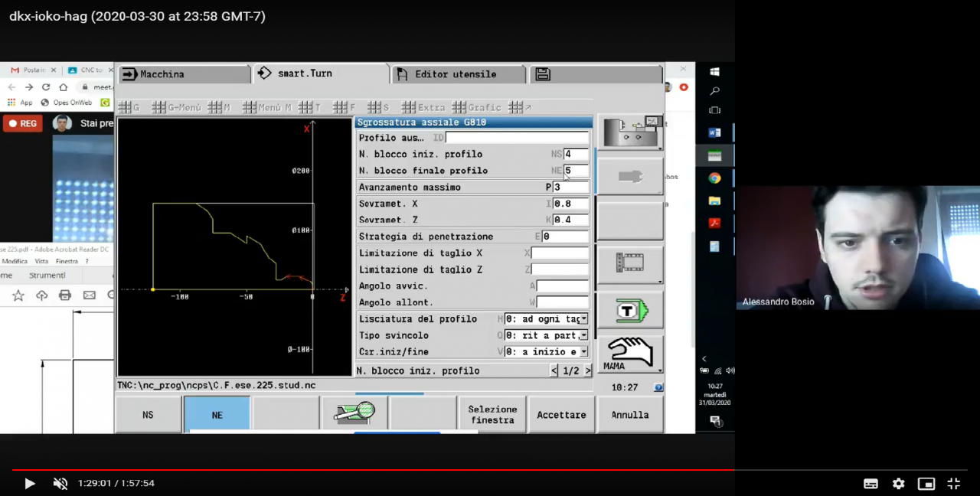Image resolution: width=980 pixels, height=496 pixels.
Task: Exit full screen mode in player
Action: tap(954, 484)
